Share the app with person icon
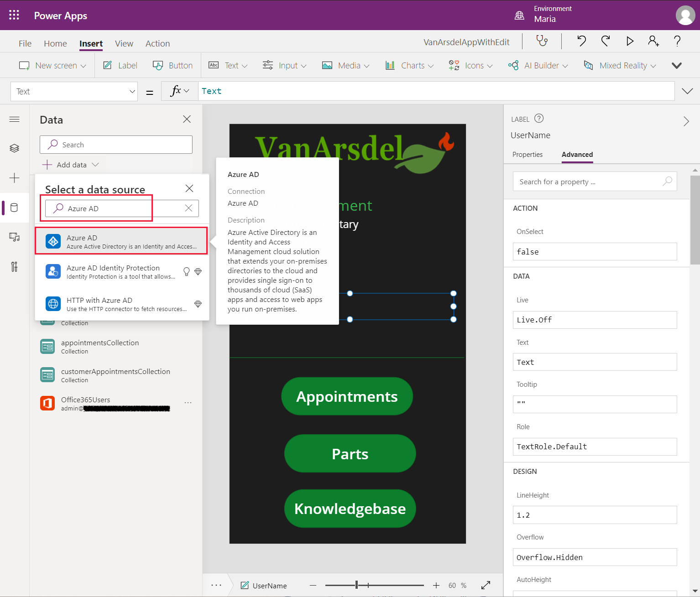The width and height of the screenshot is (700, 597). click(x=653, y=41)
